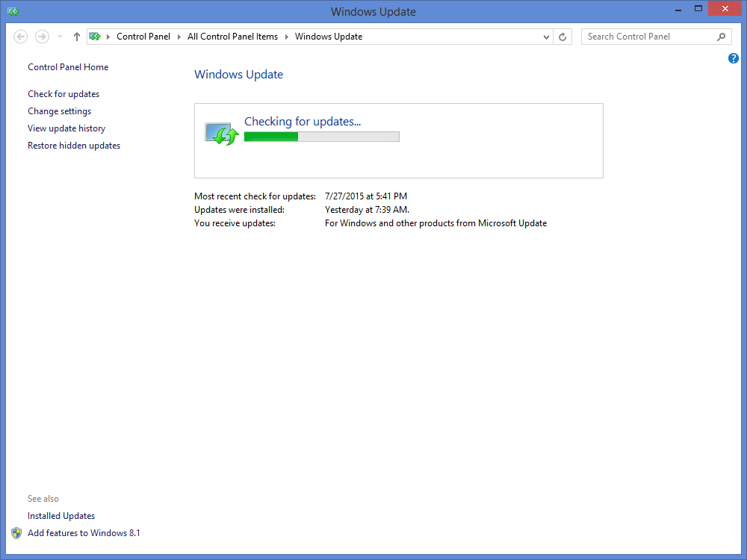Image resolution: width=747 pixels, height=560 pixels.
Task: Open Change settings link
Action: [x=60, y=111]
